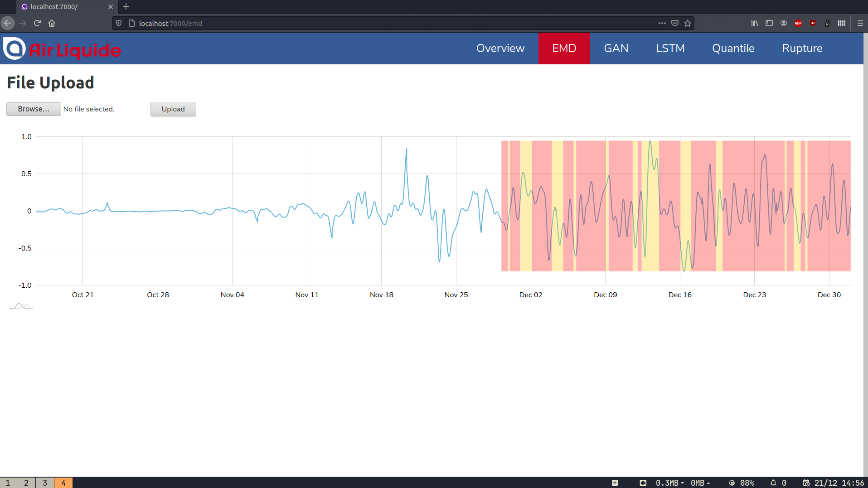This screenshot has width=868, height=488.
Task: Click the Medium unlock extension icon
Action: [x=827, y=23]
